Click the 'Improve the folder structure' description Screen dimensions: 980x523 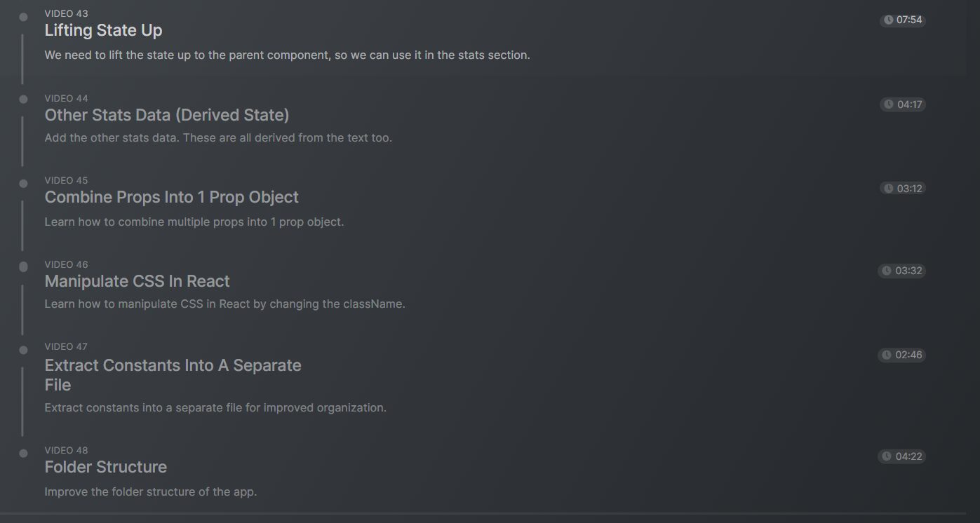point(151,492)
